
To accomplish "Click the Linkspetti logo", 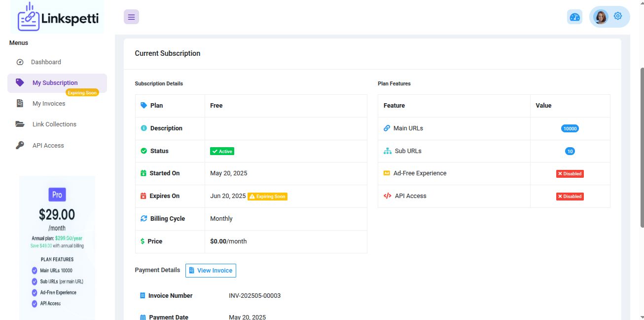I will (58, 18).
